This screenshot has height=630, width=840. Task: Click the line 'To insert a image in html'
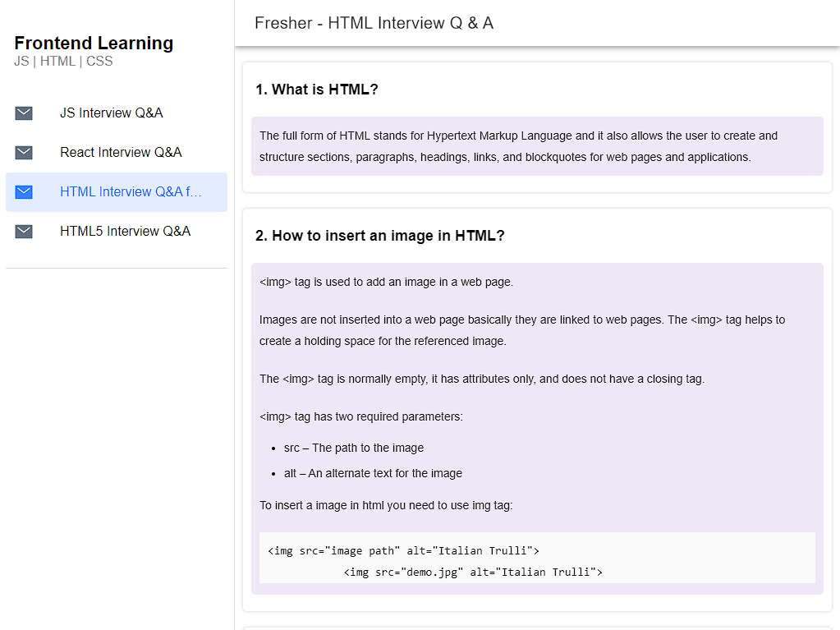click(x=386, y=506)
